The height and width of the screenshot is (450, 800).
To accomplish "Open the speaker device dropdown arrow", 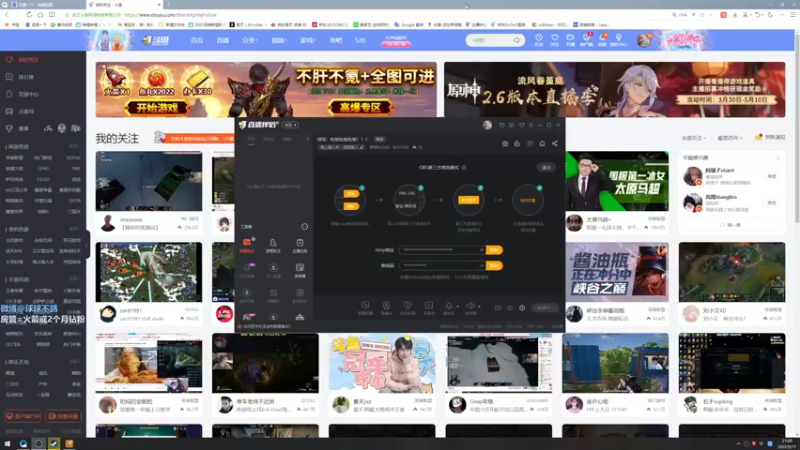I will [479, 307].
